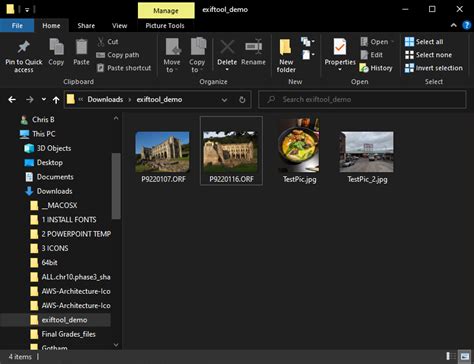This screenshot has height=364, width=474.
Task: Select exiftool_demo in the navigation tree
Action: point(56,320)
